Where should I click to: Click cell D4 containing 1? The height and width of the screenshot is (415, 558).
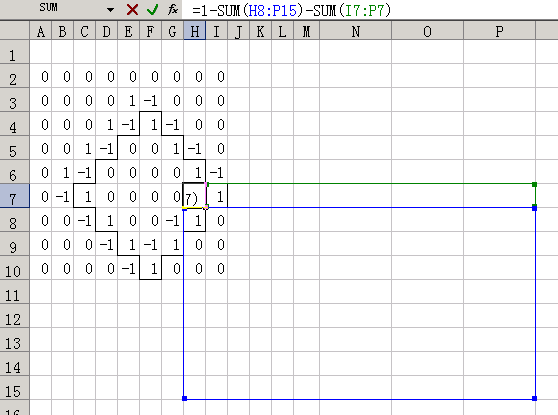pos(106,124)
